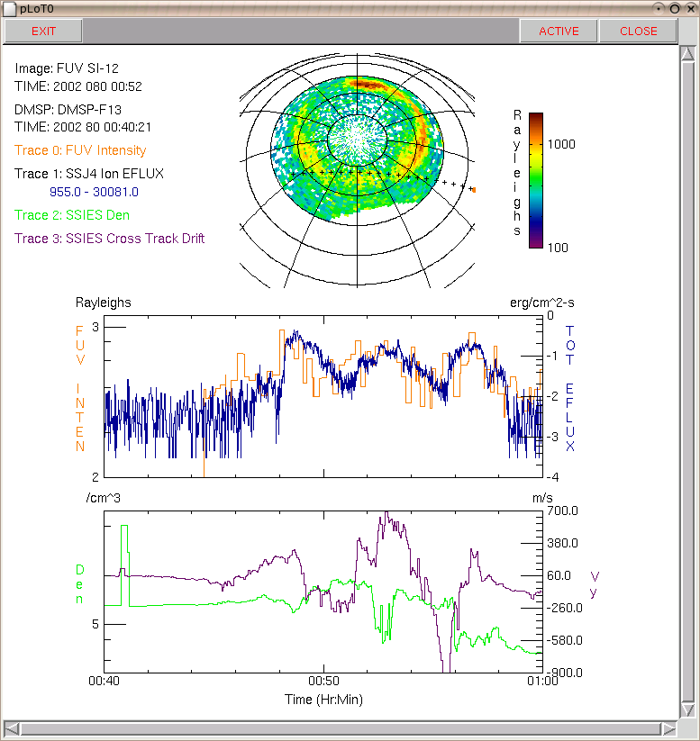The height and width of the screenshot is (741, 700).
Task: Click the horizontal scrollbar left arrow
Action: pos(12,728)
